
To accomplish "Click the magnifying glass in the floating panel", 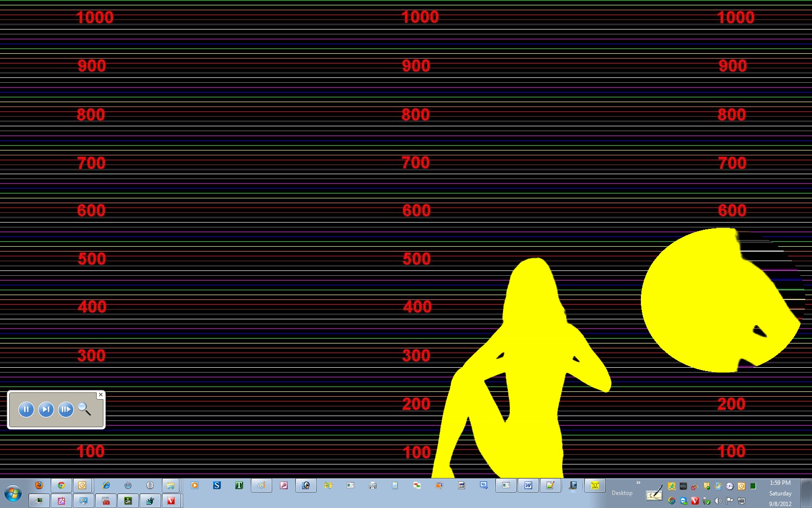I will [x=85, y=409].
